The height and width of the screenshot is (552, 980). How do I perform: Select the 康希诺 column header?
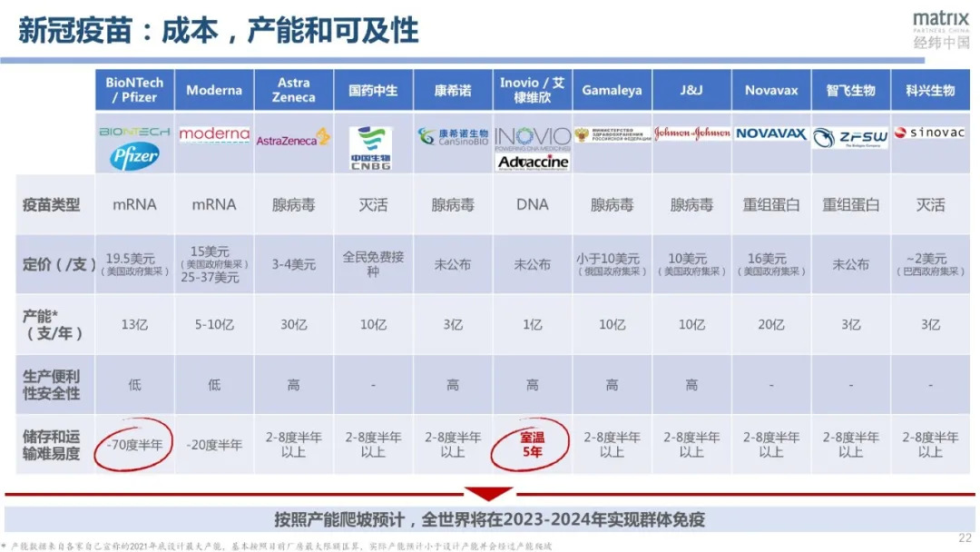point(453,90)
